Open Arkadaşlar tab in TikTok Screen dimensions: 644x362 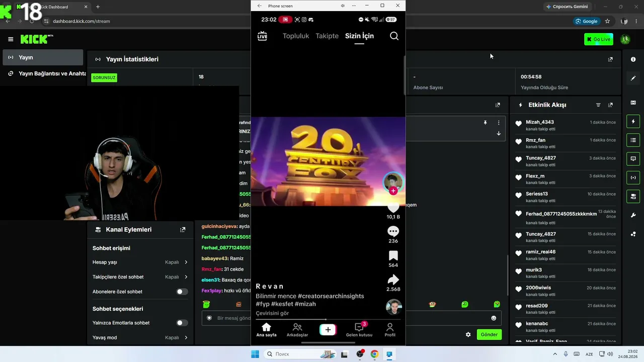tap(297, 330)
